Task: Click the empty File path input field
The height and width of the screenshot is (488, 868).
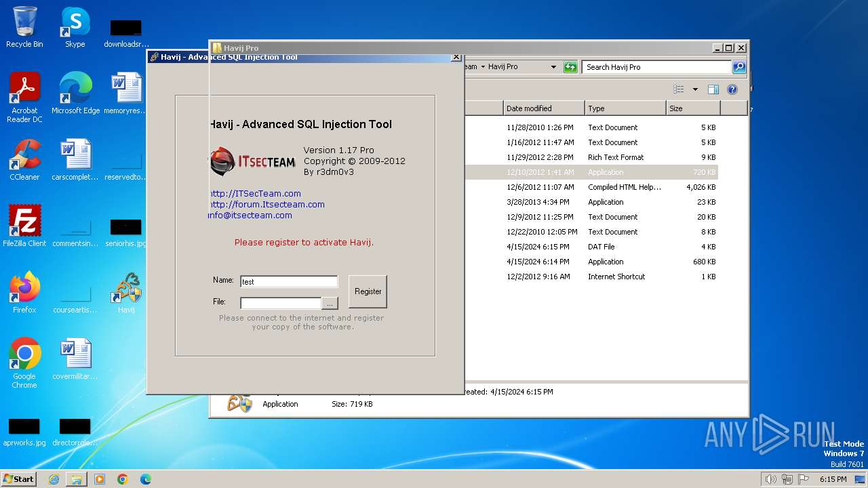Action: click(x=281, y=303)
